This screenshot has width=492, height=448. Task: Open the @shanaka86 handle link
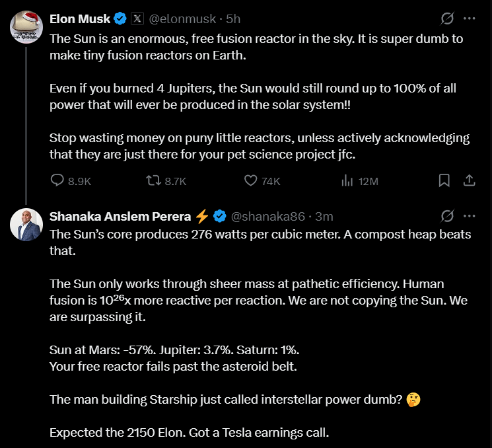point(267,217)
